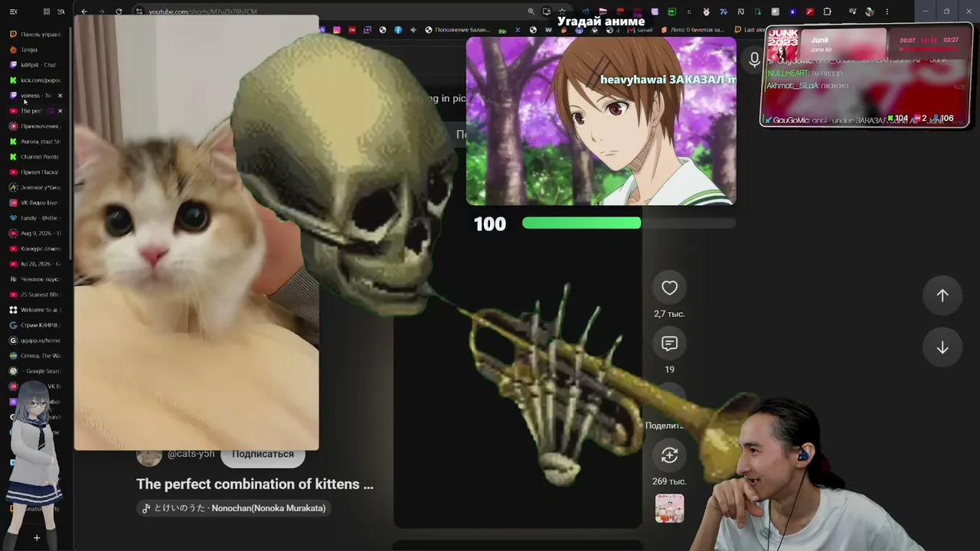Screen dimensions: 980x551
Task: Close the 'The perf' YouTube tab
Action: 60,111
